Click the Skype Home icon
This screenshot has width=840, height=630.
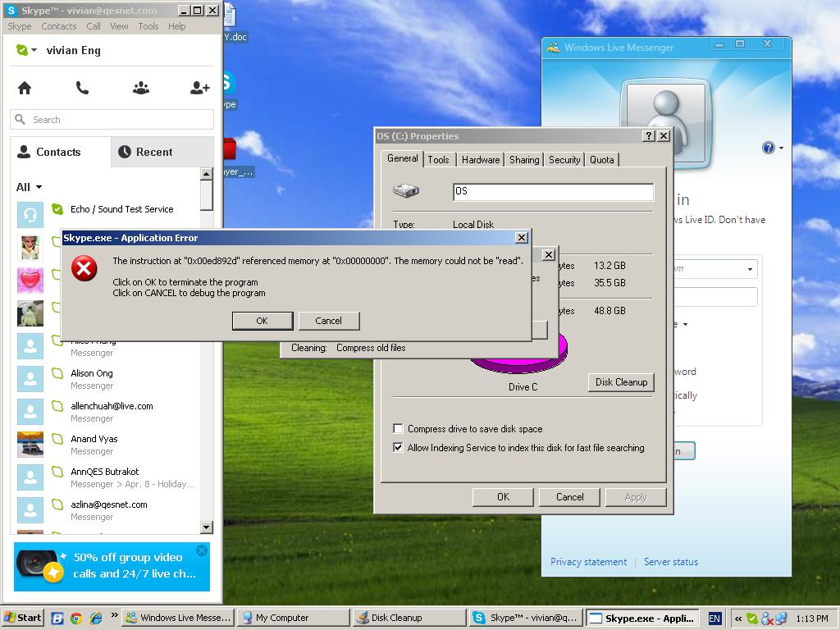coord(25,88)
